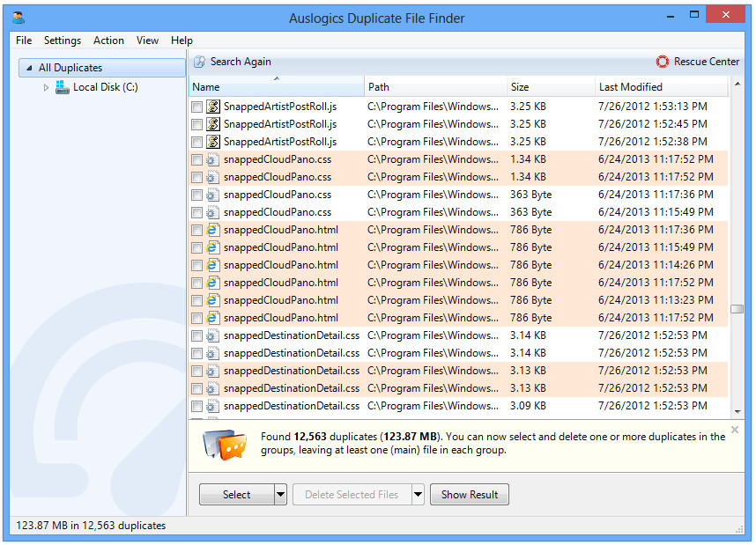The image size is (756, 545).
Task: Open the Delete Selected Files dropdown arrow
Action: pyautogui.click(x=418, y=495)
